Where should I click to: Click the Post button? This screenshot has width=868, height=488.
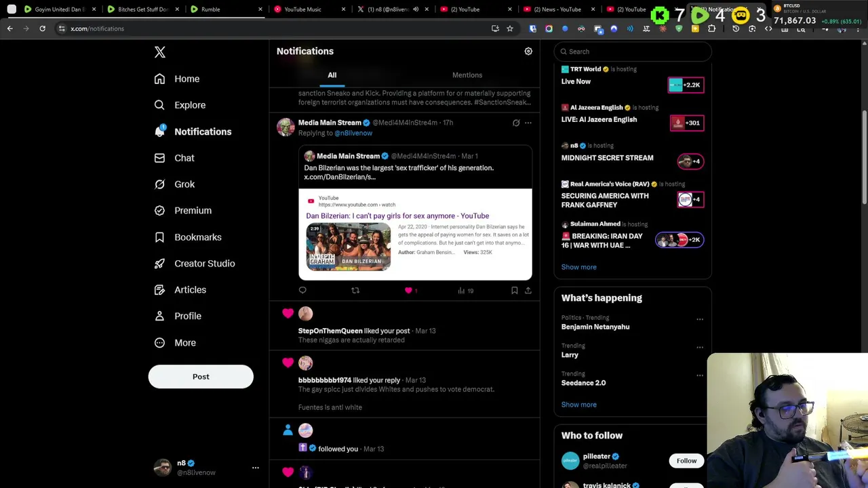click(x=201, y=377)
